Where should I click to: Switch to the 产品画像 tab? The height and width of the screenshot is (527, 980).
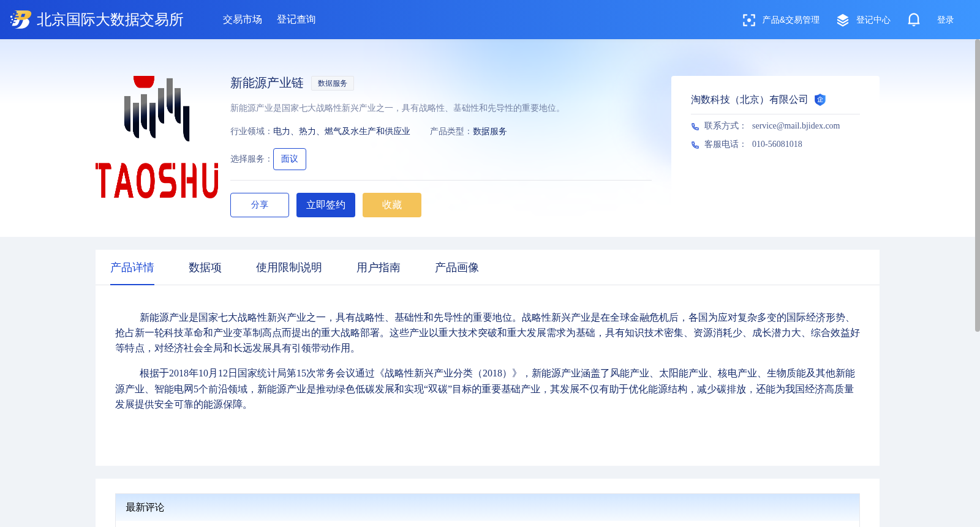click(x=457, y=267)
